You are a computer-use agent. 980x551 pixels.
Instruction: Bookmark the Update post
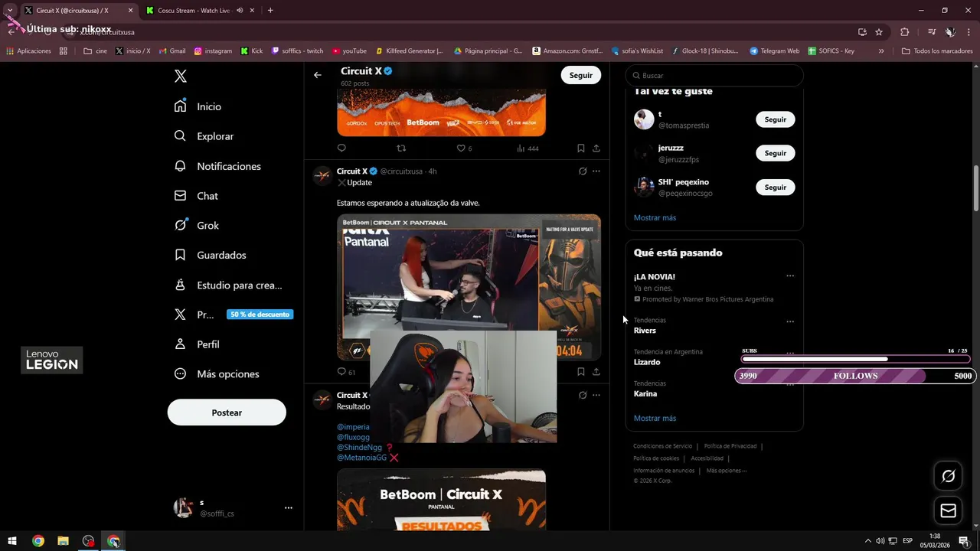pos(581,372)
